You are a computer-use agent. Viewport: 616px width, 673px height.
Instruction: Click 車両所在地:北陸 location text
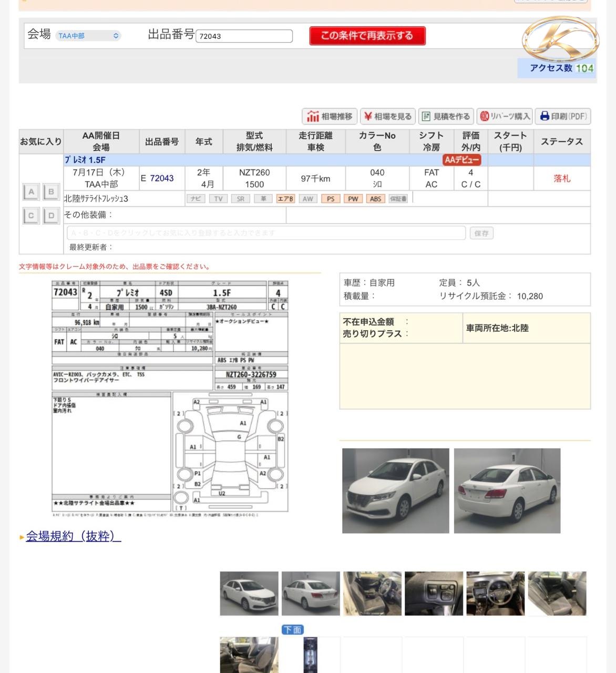[497, 328]
